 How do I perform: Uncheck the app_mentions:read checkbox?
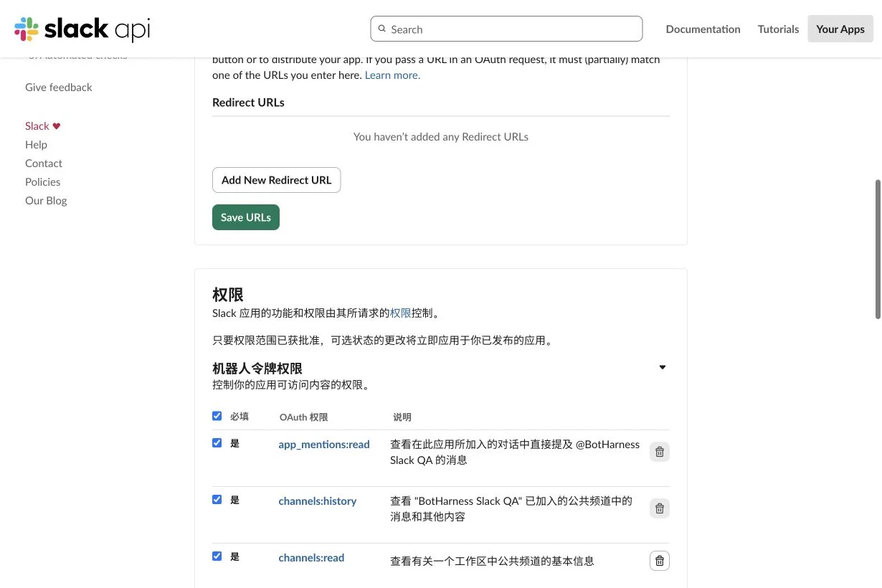click(x=217, y=443)
